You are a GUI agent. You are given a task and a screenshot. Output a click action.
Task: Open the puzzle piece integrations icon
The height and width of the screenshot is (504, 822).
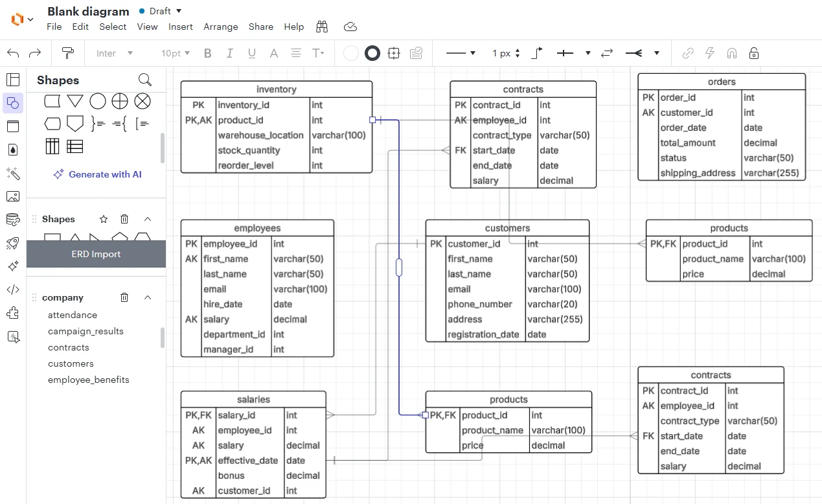point(13,313)
